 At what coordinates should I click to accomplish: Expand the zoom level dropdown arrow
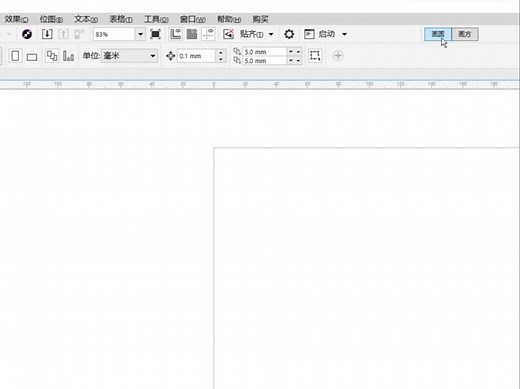pos(140,34)
